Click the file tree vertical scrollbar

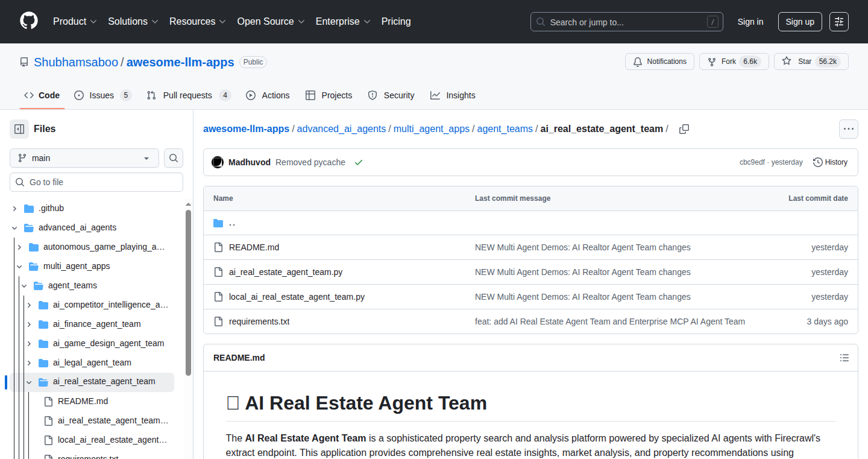coord(188,292)
